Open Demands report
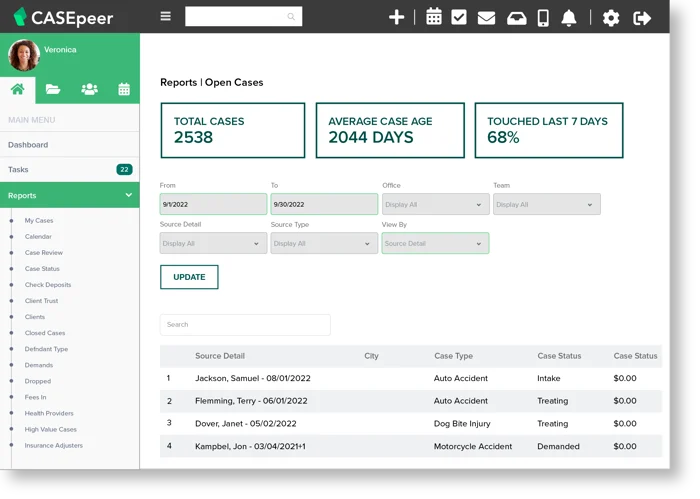The width and height of the screenshot is (700, 499). 39,365
